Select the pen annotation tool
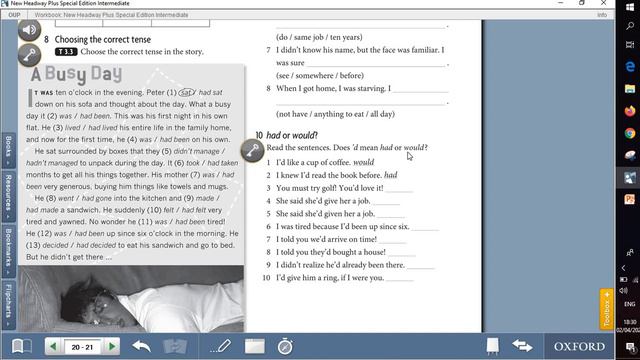This screenshot has width=640, height=360. 221,346
